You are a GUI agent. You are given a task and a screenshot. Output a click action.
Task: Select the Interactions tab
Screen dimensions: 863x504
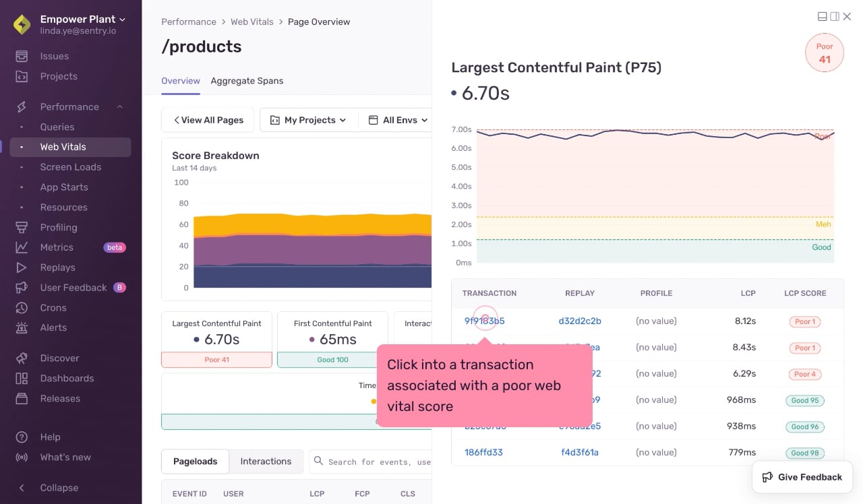[x=266, y=462]
